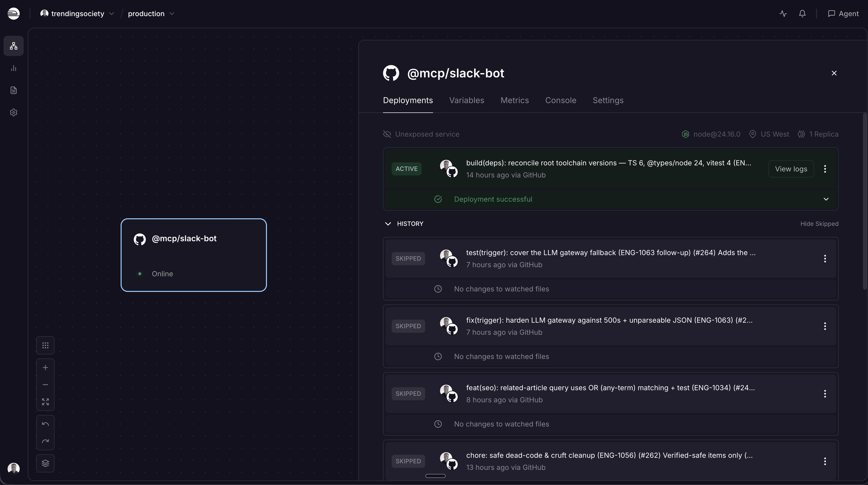Collapse the HISTORY section
The width and height of the screenshot is (868, 485).
point(388,224)
